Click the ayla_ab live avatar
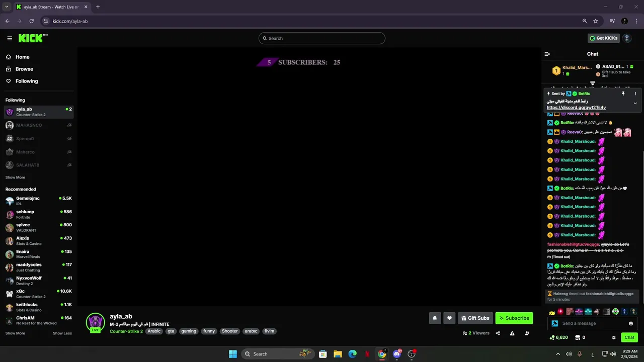 (x=95, y=323)
